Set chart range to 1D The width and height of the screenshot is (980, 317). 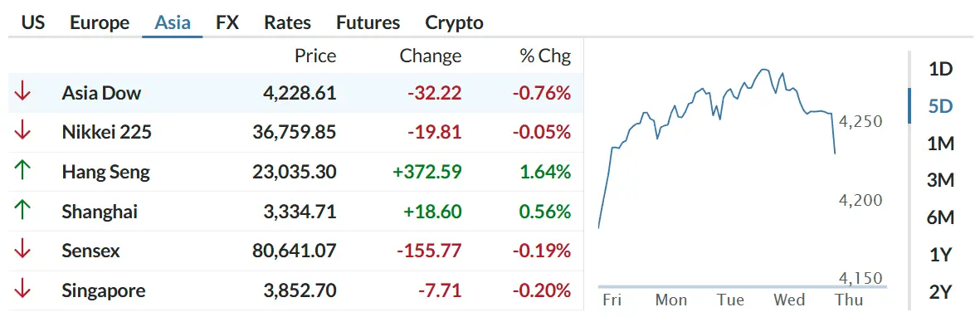click(x=940, y=69)
